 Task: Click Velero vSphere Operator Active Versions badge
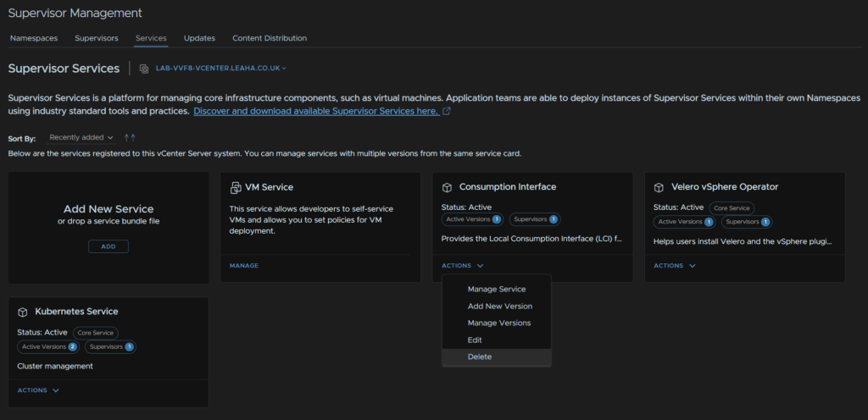point(684,222)
